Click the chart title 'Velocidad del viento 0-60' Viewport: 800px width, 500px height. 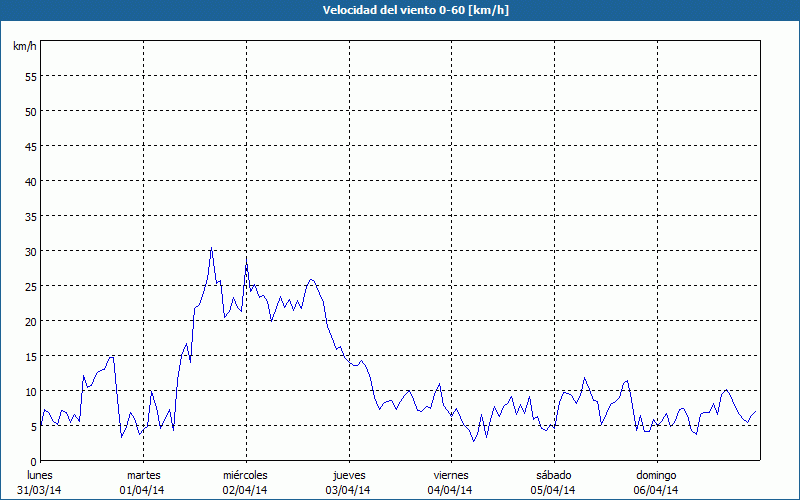point(399,10)
